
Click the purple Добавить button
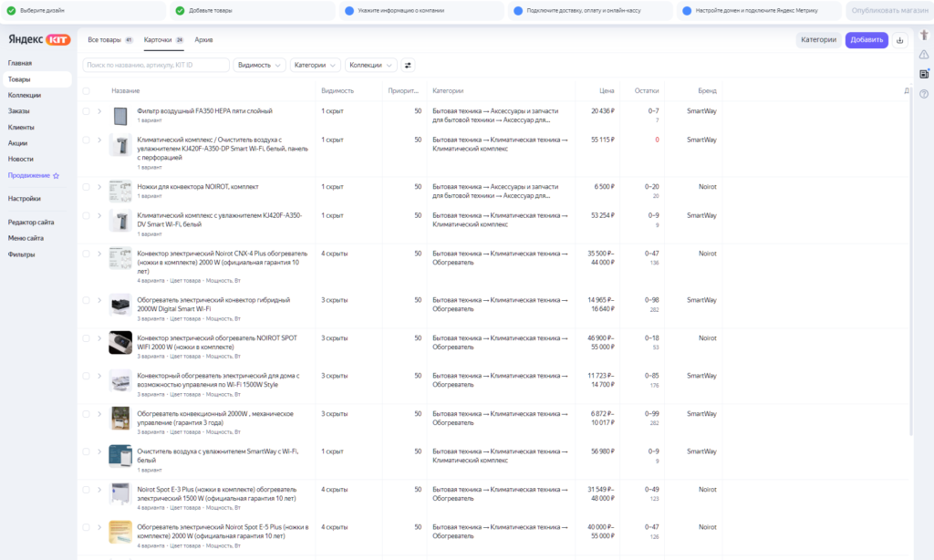pyautogui.click(x=867, y=40)
